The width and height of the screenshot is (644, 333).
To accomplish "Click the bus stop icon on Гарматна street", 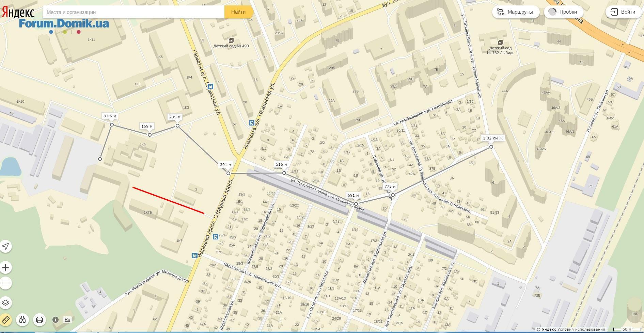I will tap(211, 87).
